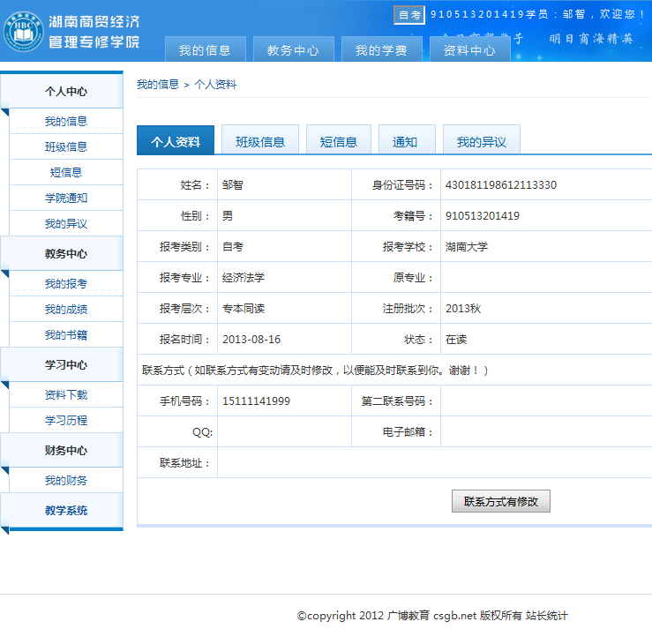Open the 我的信息 top navigation tab
Viewport: 652px width, 644px height.
coord(206,49)
